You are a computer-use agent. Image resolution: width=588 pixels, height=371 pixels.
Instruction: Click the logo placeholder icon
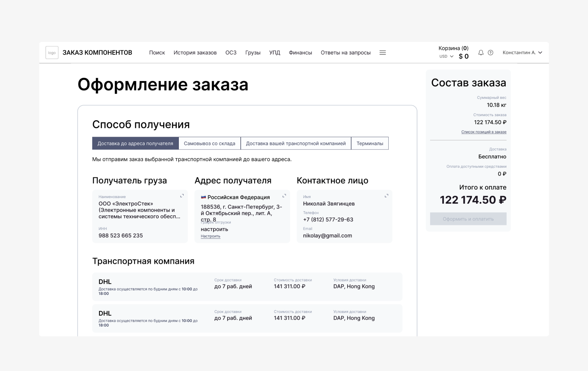coord(52,52)
